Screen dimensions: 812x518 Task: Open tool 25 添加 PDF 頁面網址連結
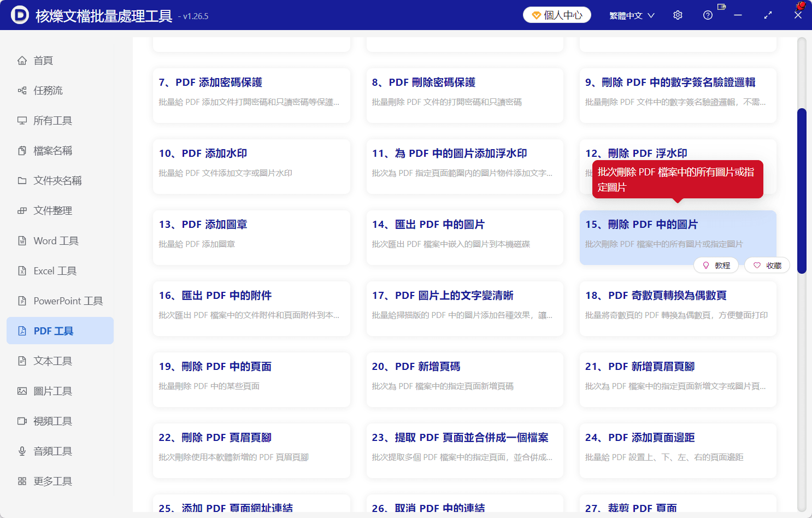coord(251,504)
